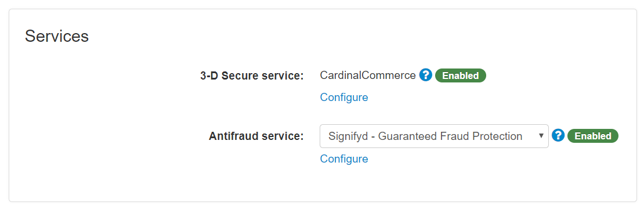This screenshot has width=644, height=209.
Task: Click the dropdown arrow in Antifraud selector
Action: [541, 136]
